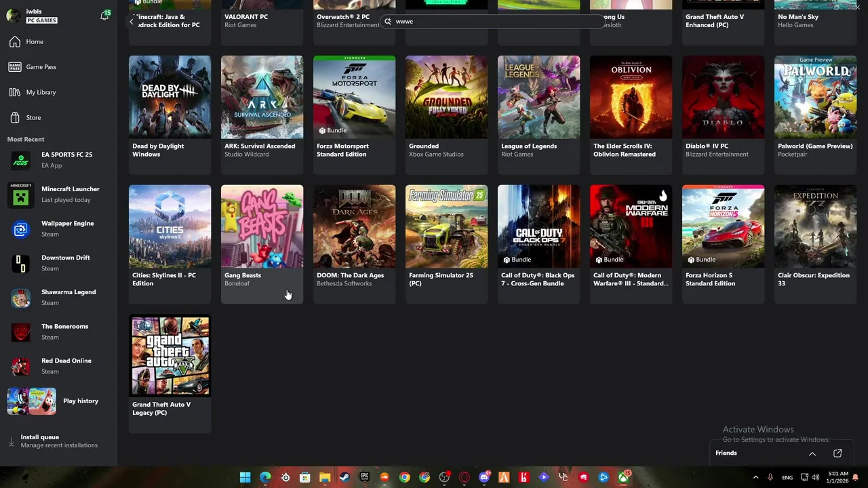Open Shawarma Legend recent entry
The image size is (868, 488).
pyautogui.click(x=59, y=298)
